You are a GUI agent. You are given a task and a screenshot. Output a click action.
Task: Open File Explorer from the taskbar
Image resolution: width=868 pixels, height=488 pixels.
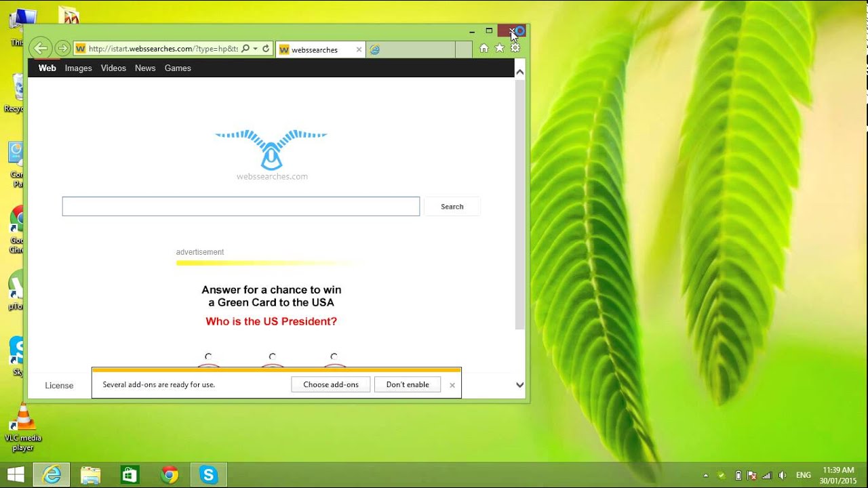pos(90,475)
